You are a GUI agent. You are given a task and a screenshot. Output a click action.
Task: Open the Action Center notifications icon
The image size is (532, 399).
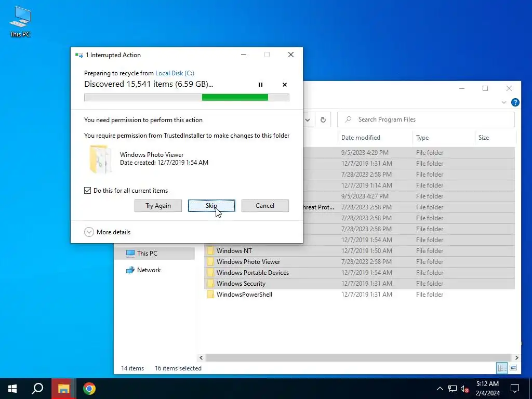point(515,389)
